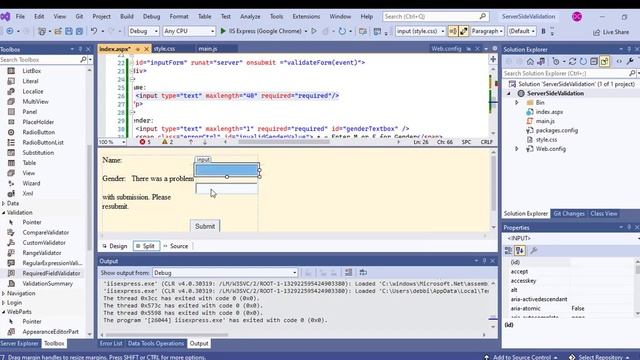Open the Debug configuration dropdown
The width and height of the screenshot is (640, 360).
[x=144, y=31]
